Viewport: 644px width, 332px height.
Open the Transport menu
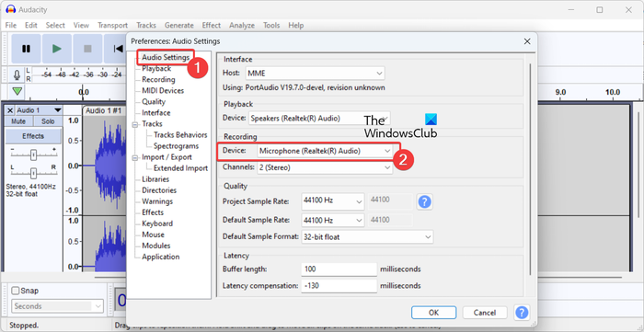coord(112,25)
